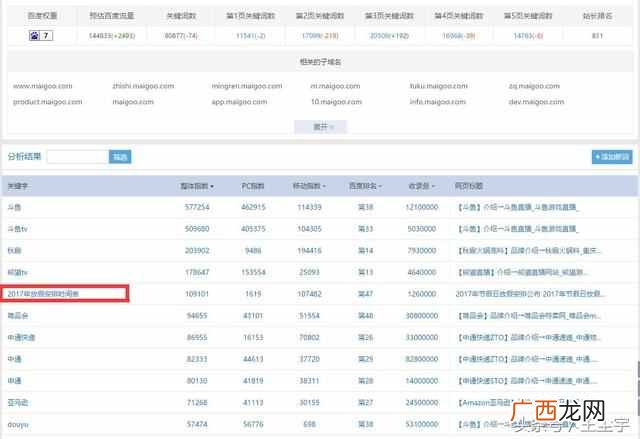Click indexed count value 53100000
This screenshot has height=439, width=640.
pyautogui.click(x=422, y=424)
